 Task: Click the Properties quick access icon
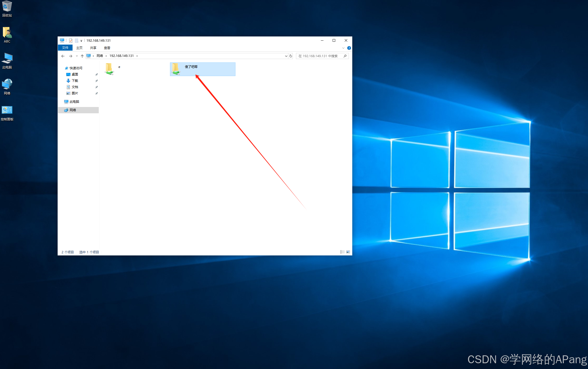(71, 41)
